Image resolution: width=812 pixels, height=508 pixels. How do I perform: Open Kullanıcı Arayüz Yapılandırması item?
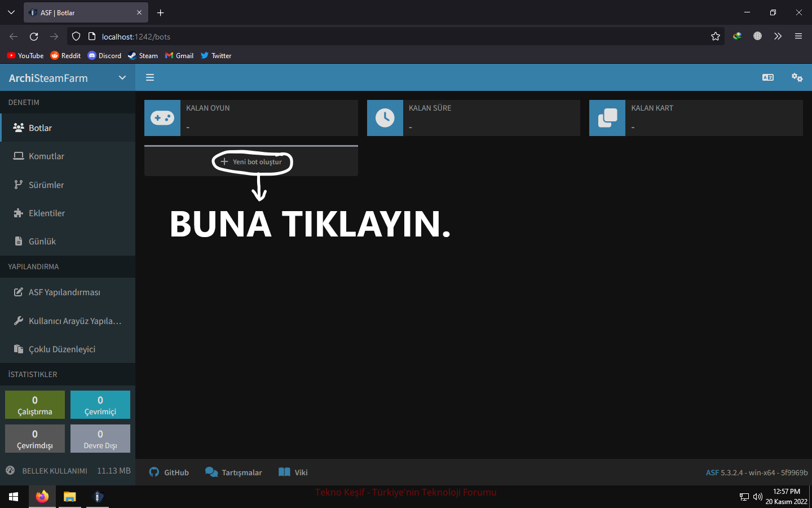pos(68,321)
